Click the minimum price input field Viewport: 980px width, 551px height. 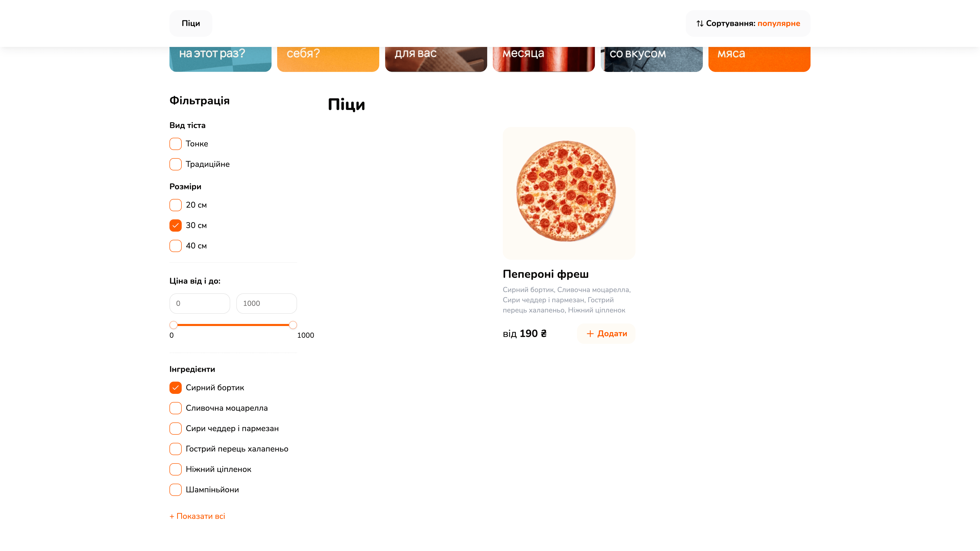coord(199,303)
